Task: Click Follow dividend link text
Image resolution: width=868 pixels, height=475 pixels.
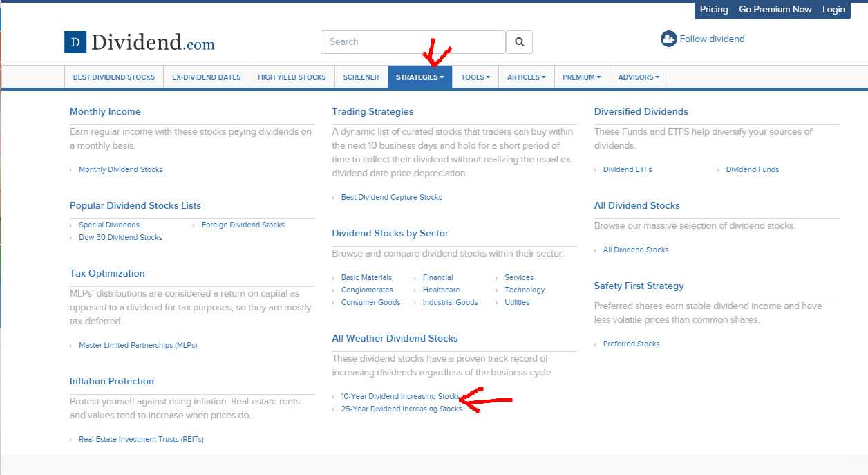Action: coord(712,39)
